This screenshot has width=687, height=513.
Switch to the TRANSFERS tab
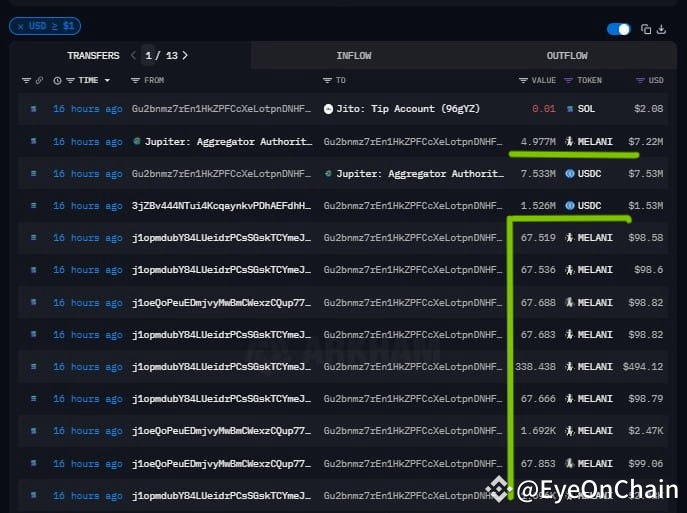click(x=93, y=56)
